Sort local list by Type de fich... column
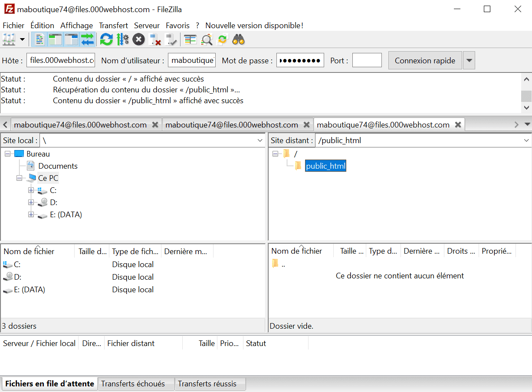 [x=135, y=251]
